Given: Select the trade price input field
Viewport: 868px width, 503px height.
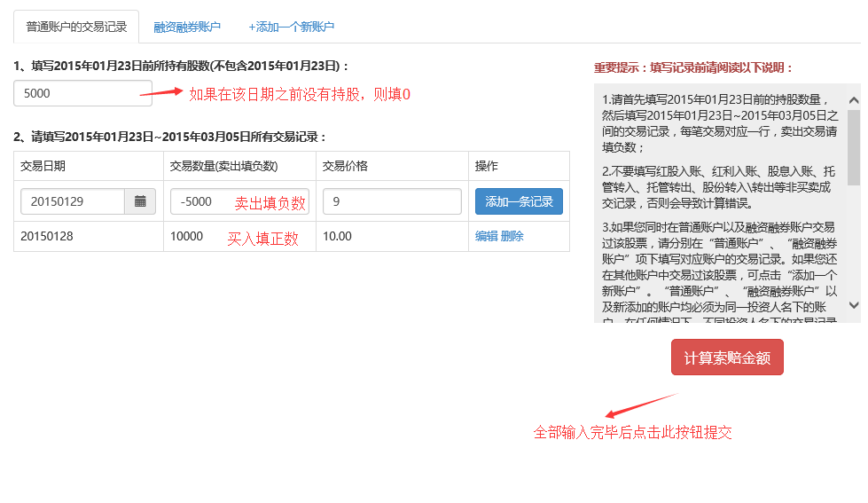Looking at the screenshot, I should [392, 201].
